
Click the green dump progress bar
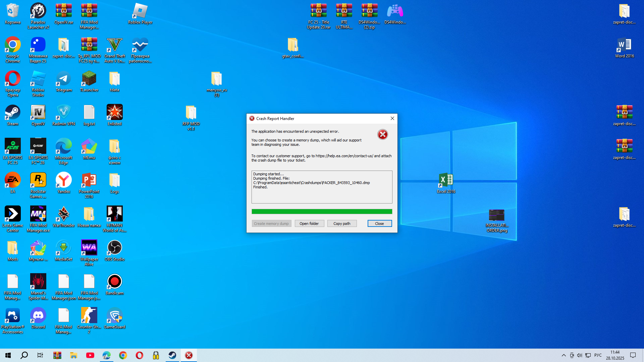(321, 212)
